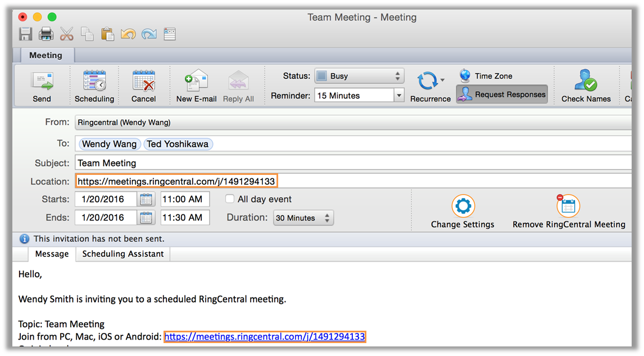Click the green zoom window button
This screenshot has height=356, width=644.
tap(52, 17)
